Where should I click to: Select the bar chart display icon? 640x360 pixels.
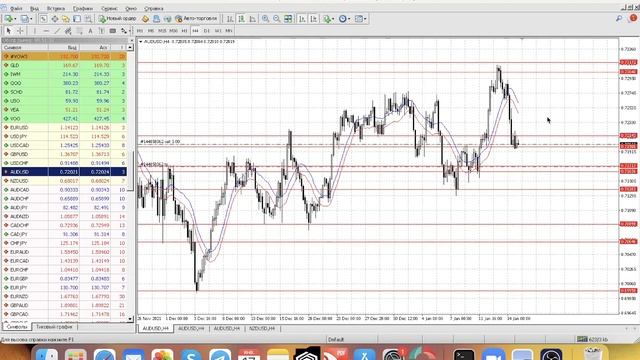point(229,19)
